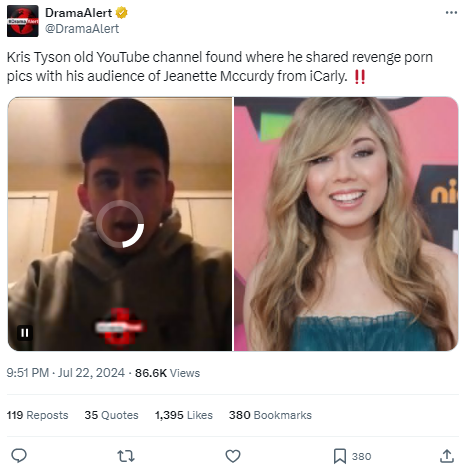Click the repost arrows icon
Viewport: 471px width, 465px height.
tap(126, 456)
